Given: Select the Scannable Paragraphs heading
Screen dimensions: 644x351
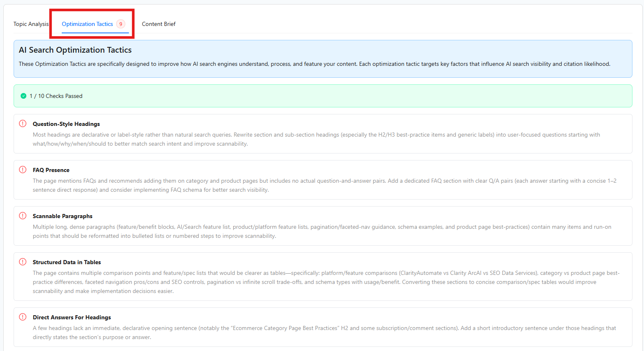Looking at the screenshot, I should (63, 216).
